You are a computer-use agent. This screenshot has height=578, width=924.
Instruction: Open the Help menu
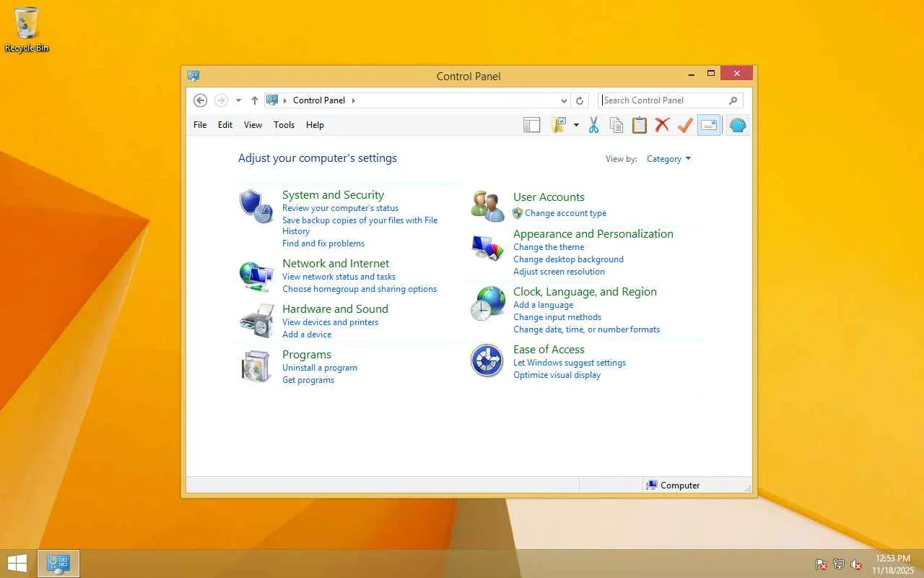pyautogui.click(x=315, y=125)
